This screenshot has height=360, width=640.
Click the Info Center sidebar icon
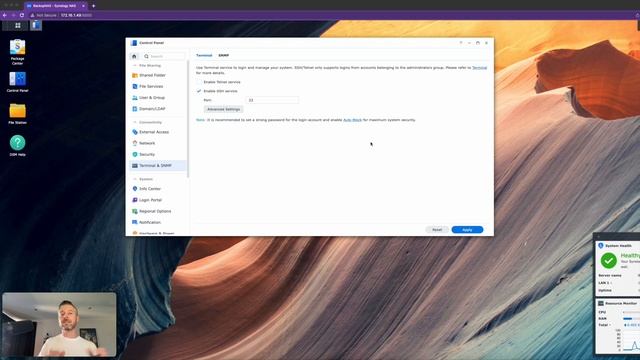[x=135, y=189]
